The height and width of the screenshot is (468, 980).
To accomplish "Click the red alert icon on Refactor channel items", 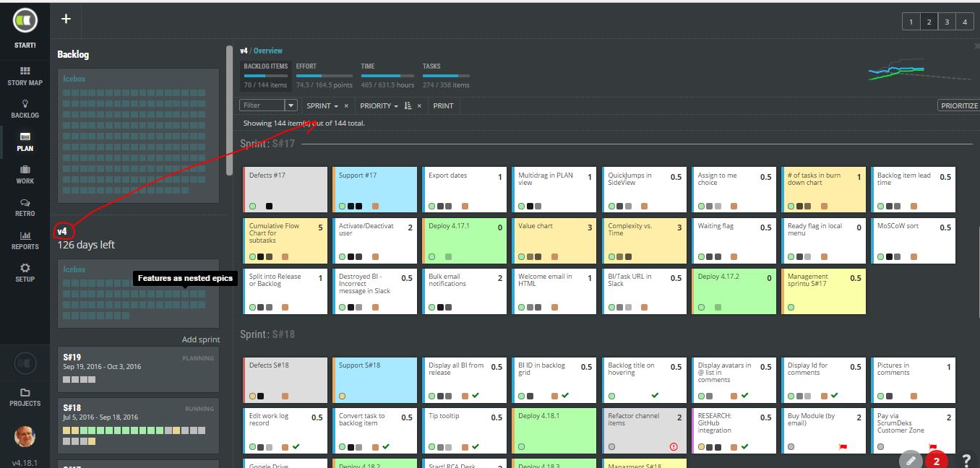I will (674, 446).
